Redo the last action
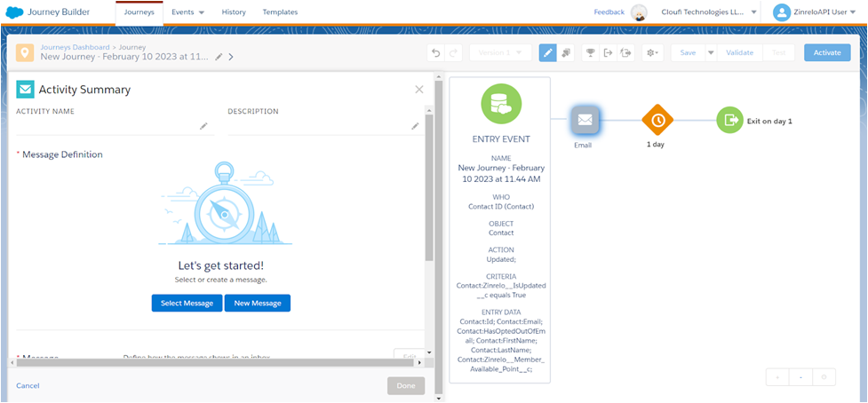This screenshot has height=403, width=868. [453, 53]
